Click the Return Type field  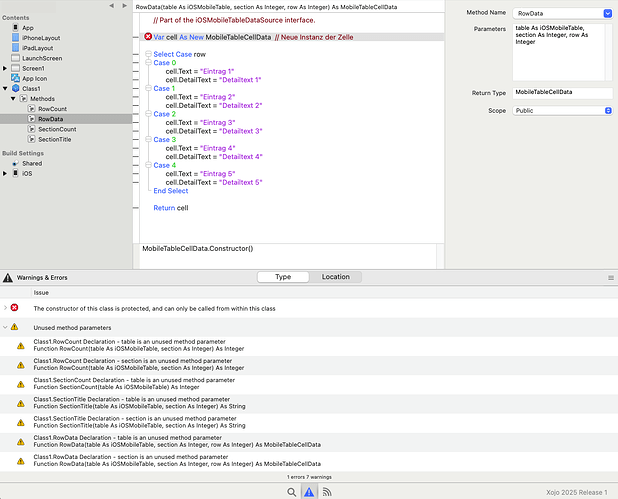[563, 93]
